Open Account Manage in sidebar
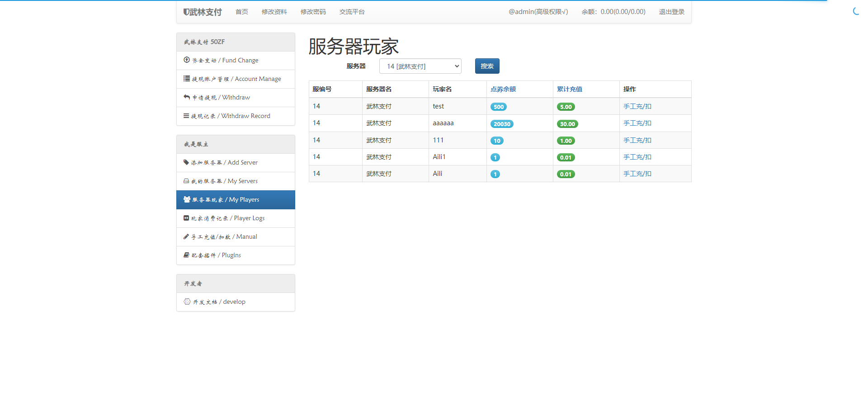This screenshot has width=868, height=420. pos(236,79)
